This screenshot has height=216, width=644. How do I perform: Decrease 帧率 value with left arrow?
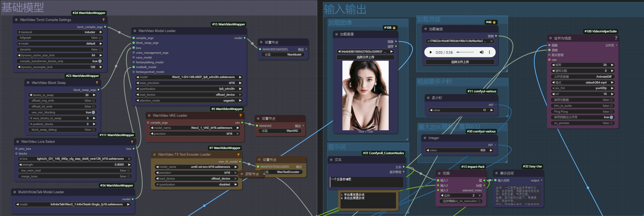coord(553,65)
